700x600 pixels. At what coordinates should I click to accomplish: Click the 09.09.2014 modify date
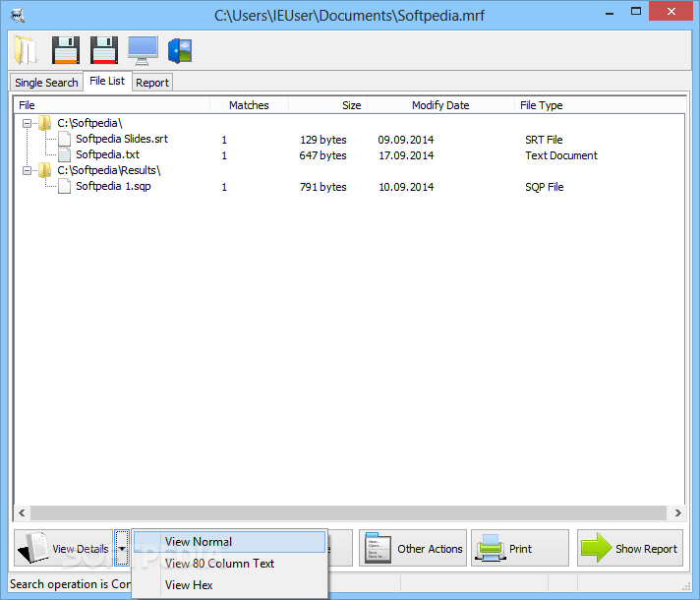click(x=406, y=140)
